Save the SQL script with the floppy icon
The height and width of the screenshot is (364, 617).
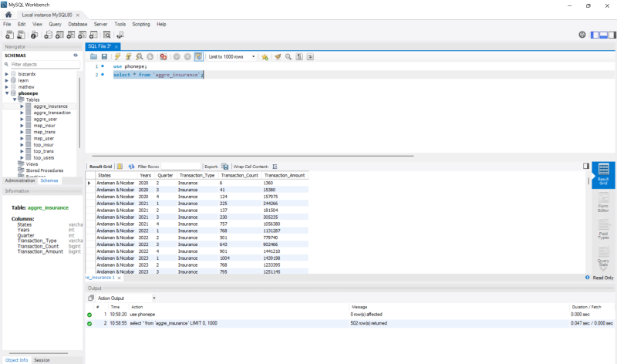104,56
